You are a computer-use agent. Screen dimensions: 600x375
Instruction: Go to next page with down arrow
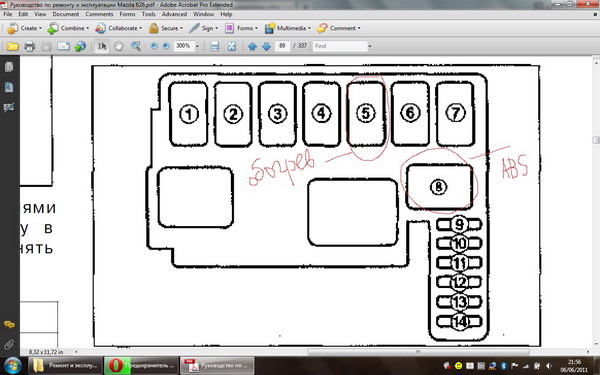coord(266,46)
